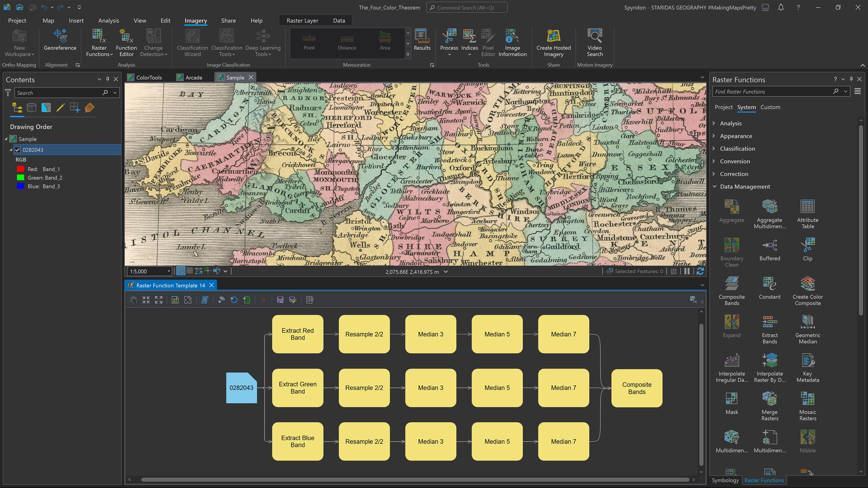Open the 1:5,000 map scale dropdown

(170, 271)
